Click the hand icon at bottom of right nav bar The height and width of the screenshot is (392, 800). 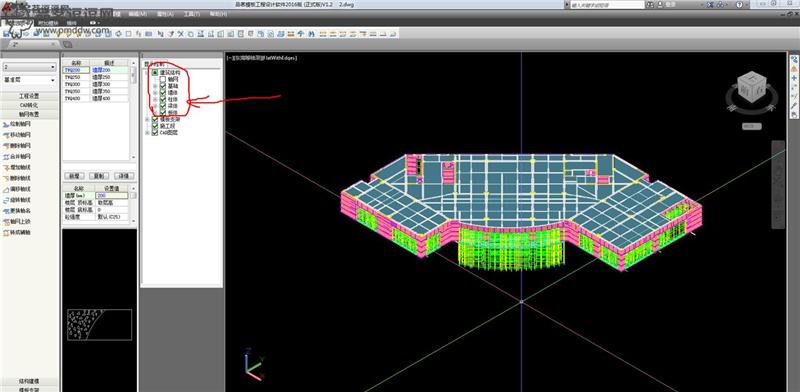tap(794, 114)
